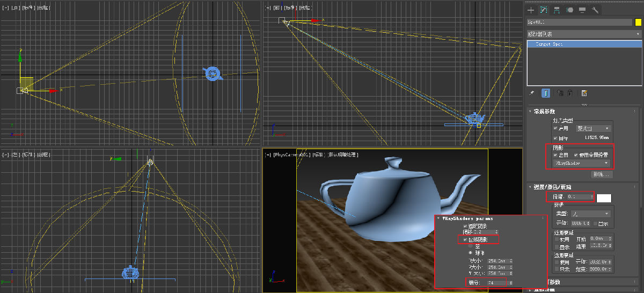The image size is (644, 293).
Task: Open the Configure Modifier Sets icon
Action: [584, 93]
